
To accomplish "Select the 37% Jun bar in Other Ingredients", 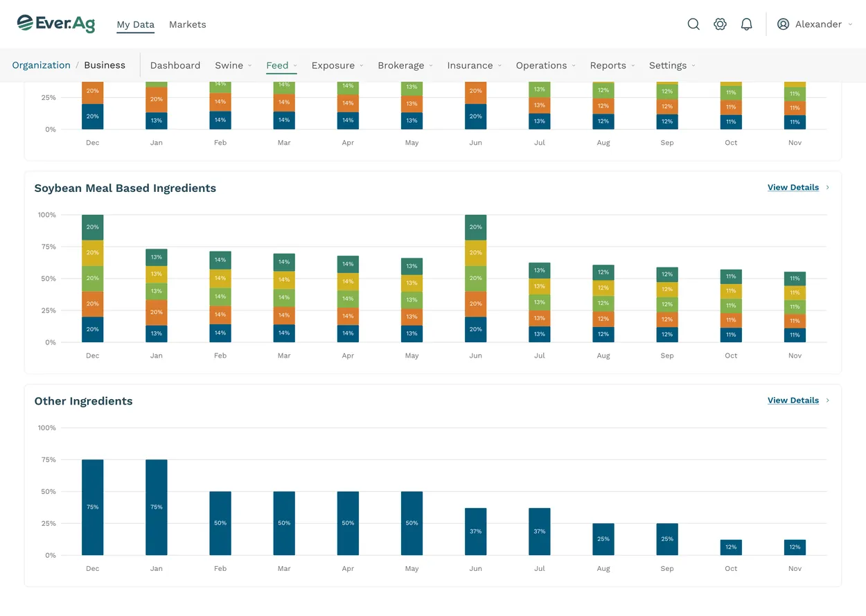I will 476,531.
